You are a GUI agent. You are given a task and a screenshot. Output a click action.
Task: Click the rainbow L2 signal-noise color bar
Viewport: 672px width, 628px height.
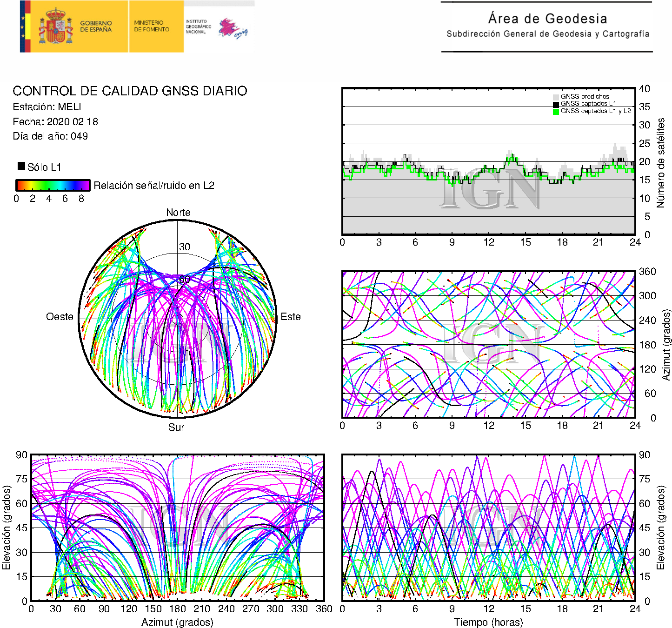pos(53,185)
